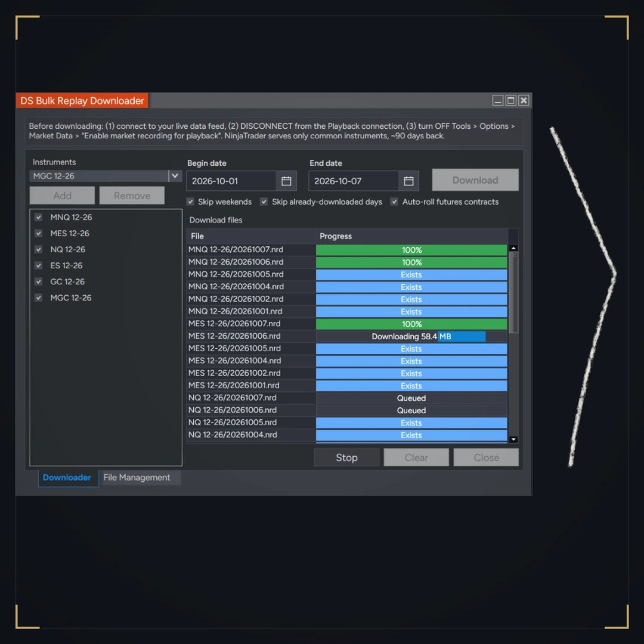Viewport: 644px width, 644px height.
Task: Uncheck NQ 12-26 in the instrument list
Action: 39,249
